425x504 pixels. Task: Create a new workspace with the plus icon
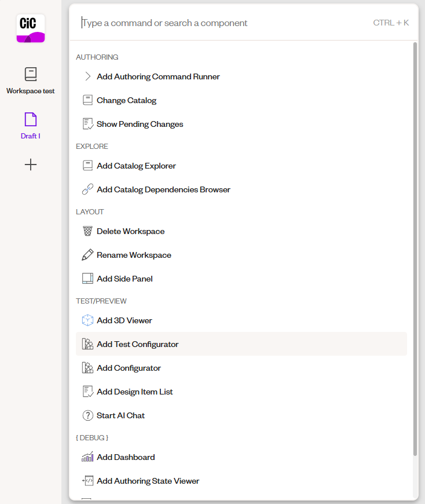(x=30, y=165)
